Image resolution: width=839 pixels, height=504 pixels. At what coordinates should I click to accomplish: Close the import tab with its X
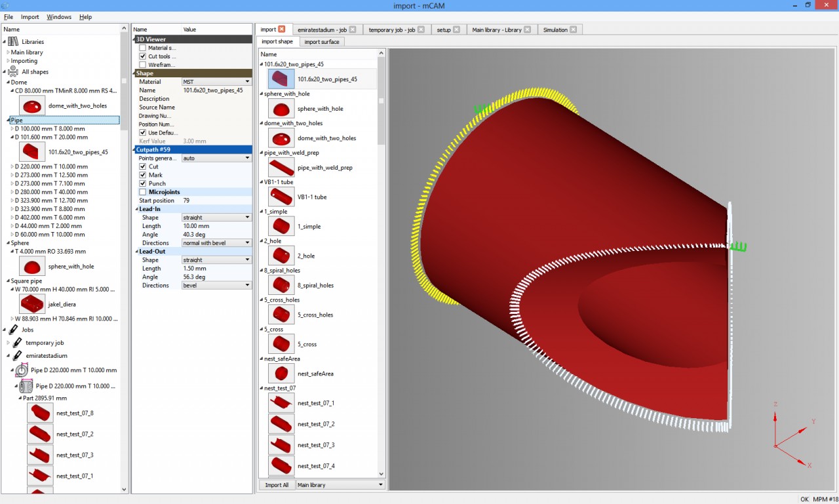click(x=282, y=29)
